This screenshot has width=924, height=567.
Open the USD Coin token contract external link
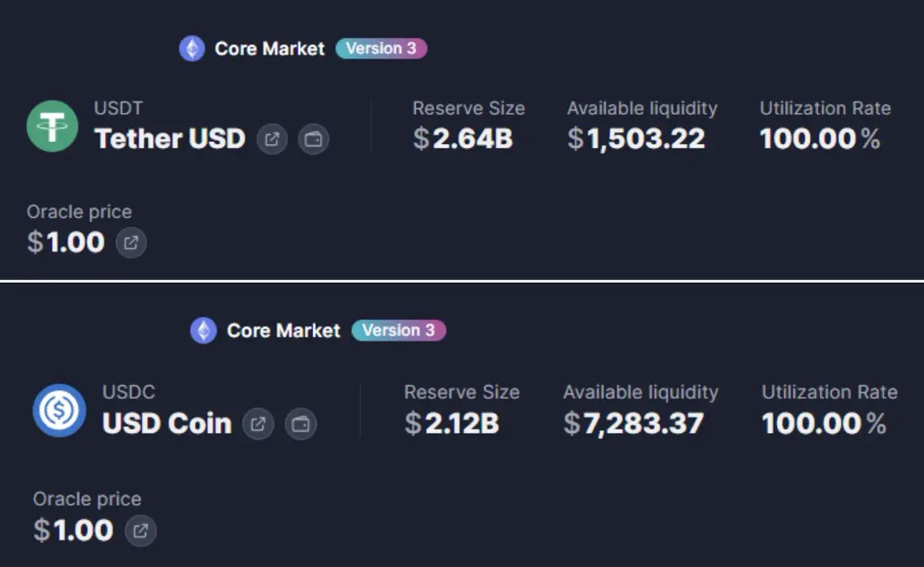click(x=259, y=424)
